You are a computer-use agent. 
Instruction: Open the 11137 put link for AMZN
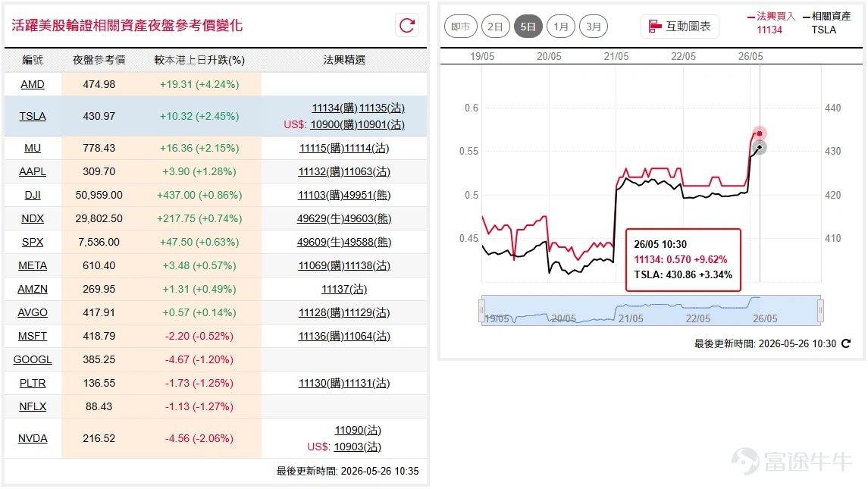pyautogui.click(x=344, y=289)
